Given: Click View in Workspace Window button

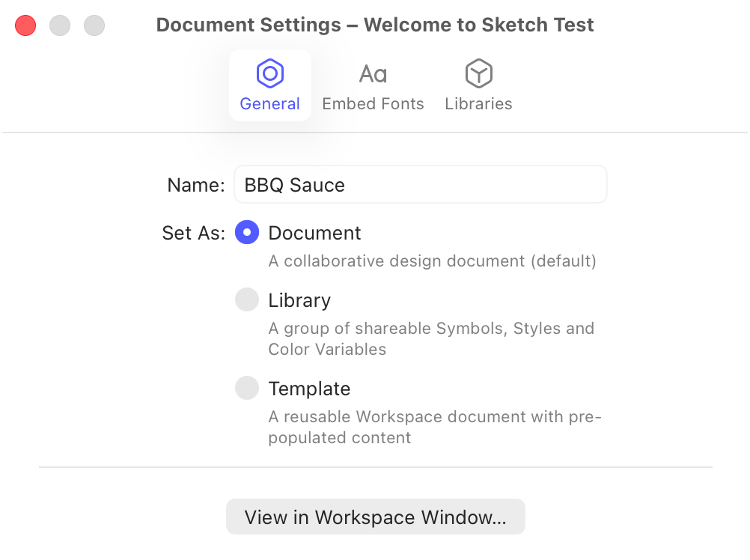Looking at the screenshot, I should tap(376, 517).
